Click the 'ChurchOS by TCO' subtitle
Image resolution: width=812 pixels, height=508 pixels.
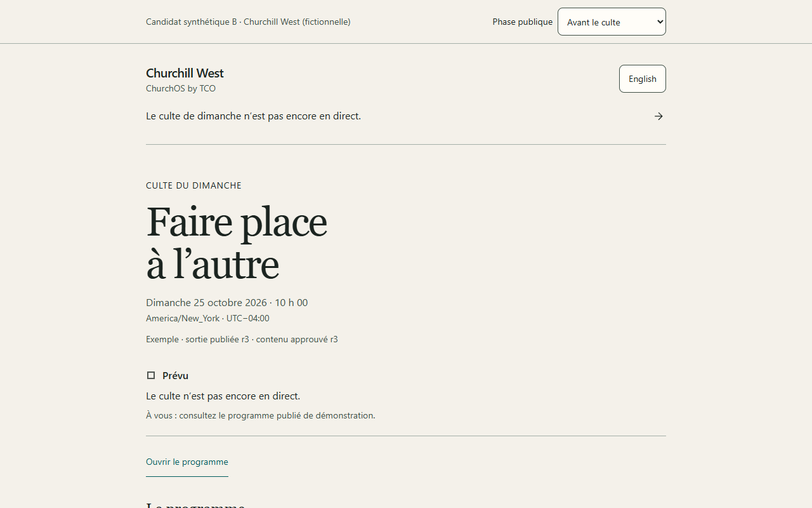[181, 88]
